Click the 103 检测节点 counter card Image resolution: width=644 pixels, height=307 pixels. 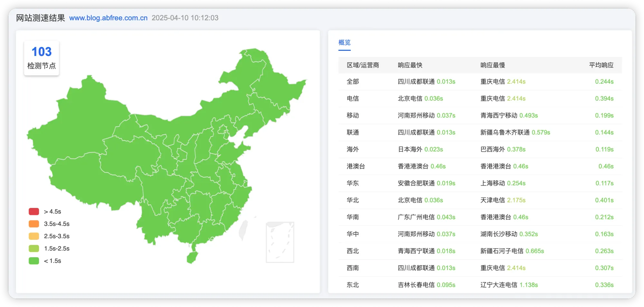pos(42,58)
